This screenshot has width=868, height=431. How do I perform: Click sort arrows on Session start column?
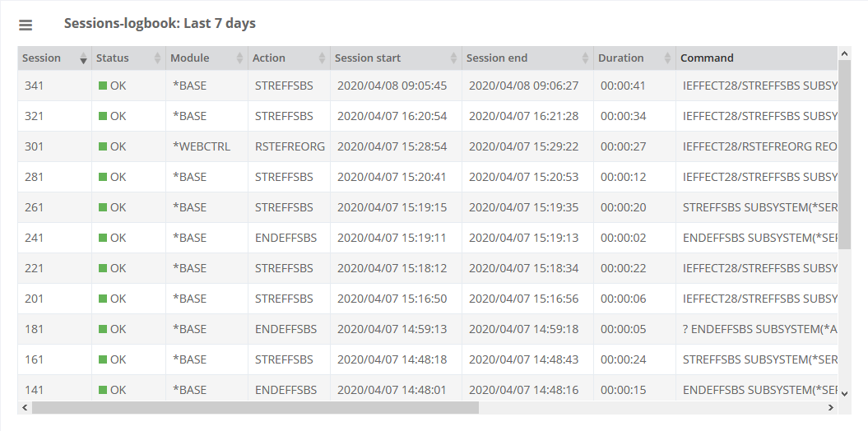pos(453,58)
